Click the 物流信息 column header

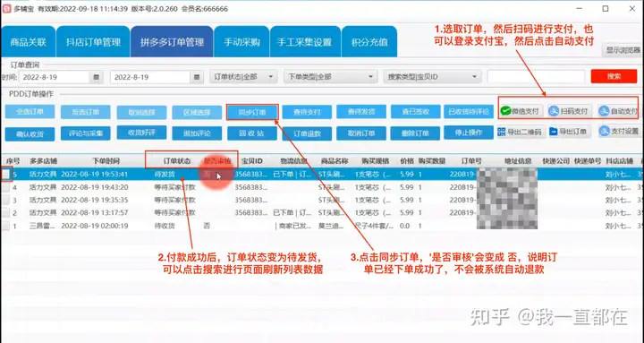293,161
